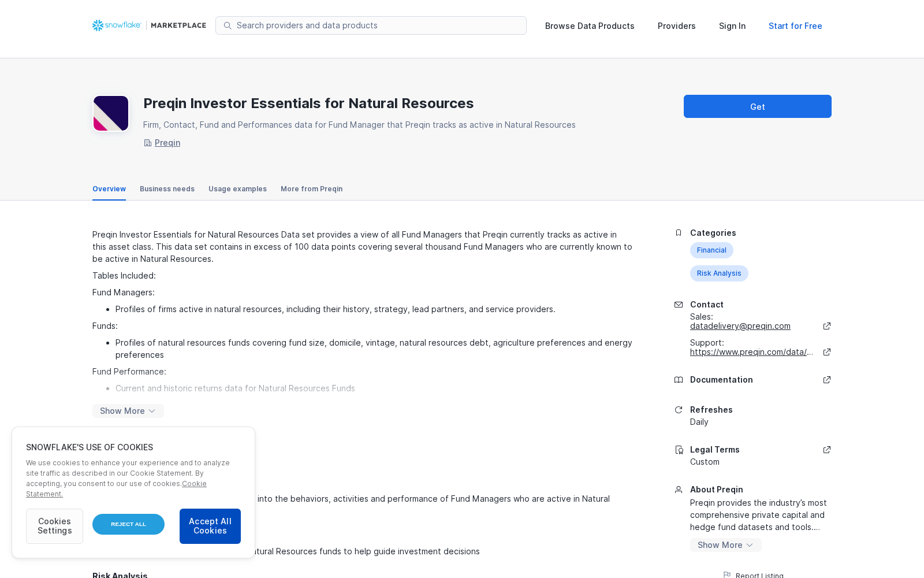
Task: Expand the overview description with Show More
Action: [128, 411]
